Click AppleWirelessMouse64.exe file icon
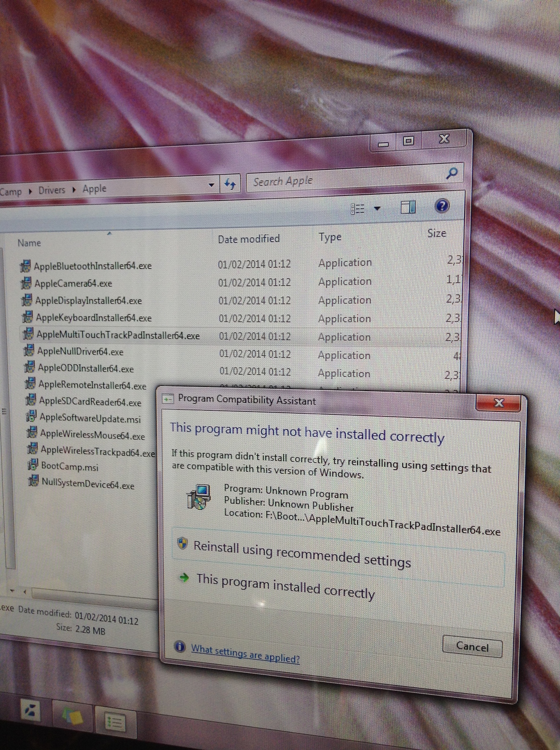Image resolution: width=560 pixels, height=750 pixels. tap(31, 433)
